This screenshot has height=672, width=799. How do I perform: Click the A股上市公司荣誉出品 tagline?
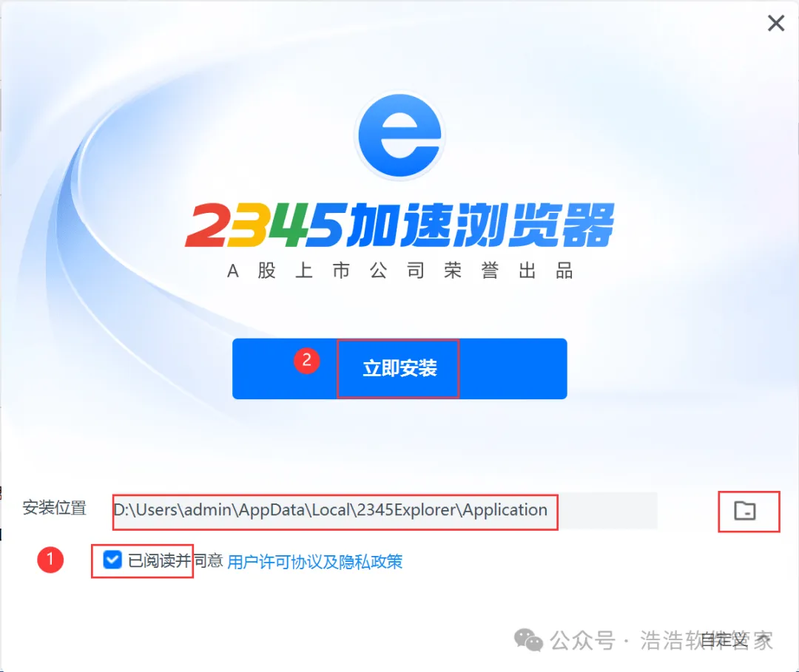tap(400, 271)
